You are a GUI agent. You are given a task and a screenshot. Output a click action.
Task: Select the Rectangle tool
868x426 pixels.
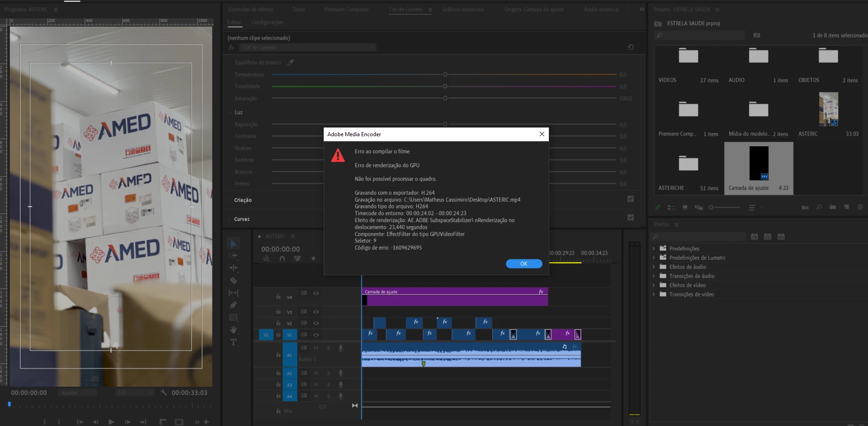pyautogui.click(x=233, y=317)
